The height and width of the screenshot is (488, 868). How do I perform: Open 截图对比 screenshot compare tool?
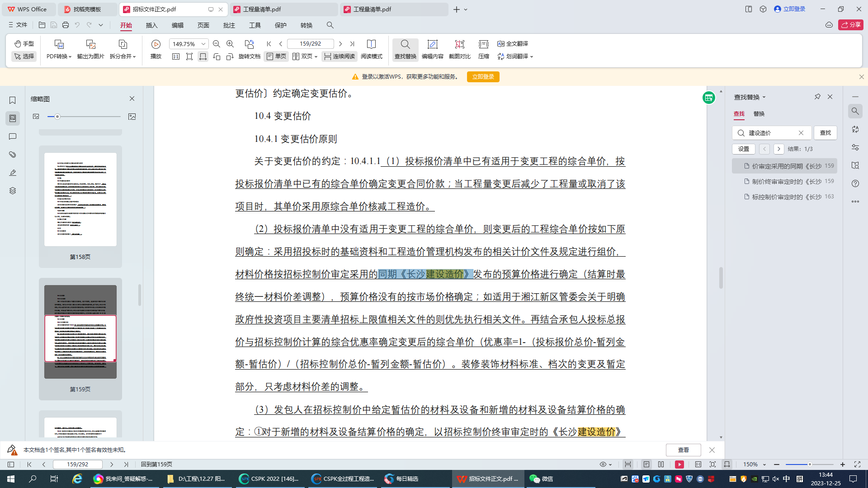click(x=460, y=49)
